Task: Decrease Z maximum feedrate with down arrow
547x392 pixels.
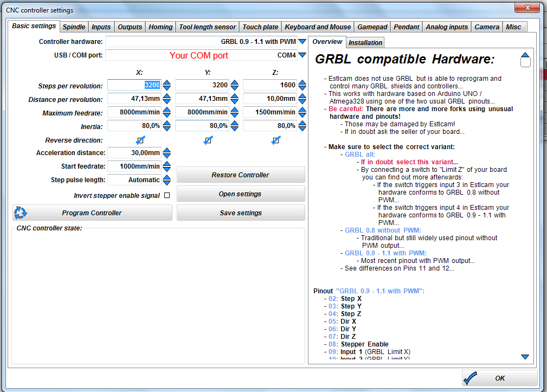Action: click(302, 115)
